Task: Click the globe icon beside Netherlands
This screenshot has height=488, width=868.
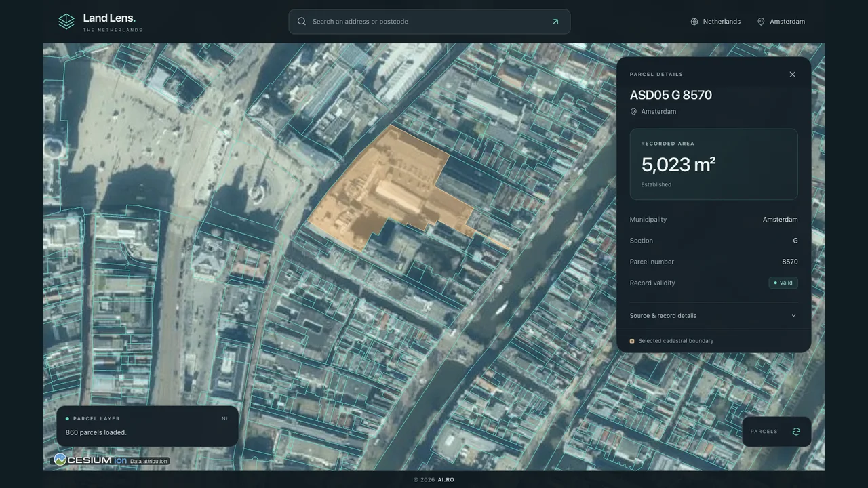Action: (x=694, y=22)
